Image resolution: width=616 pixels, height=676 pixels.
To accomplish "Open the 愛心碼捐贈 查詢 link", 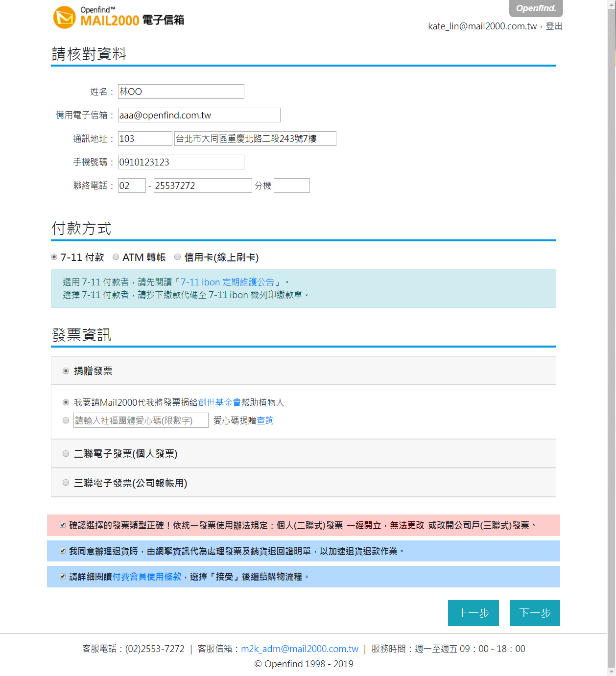I will 265,420.
